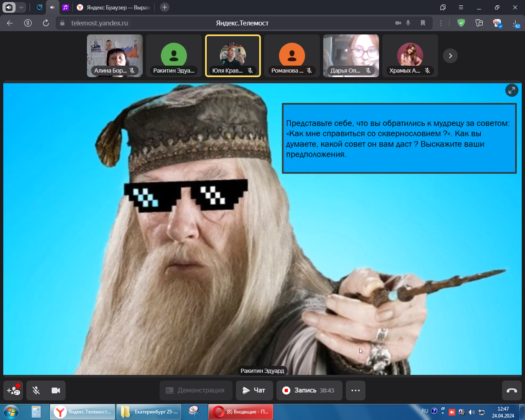Click the document extension icon in browser toolbar
The width and height of the screenshot is (525, 420).
497,23
